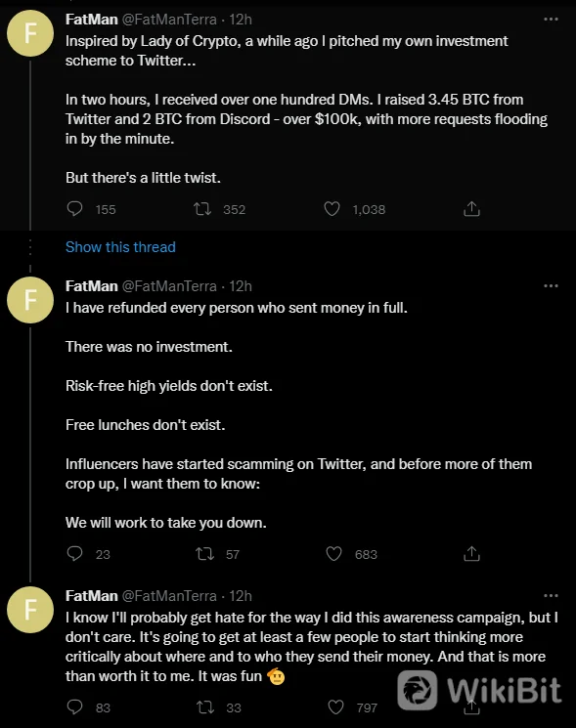Reply to the tweet with 83 comments

tap(74, 707)
